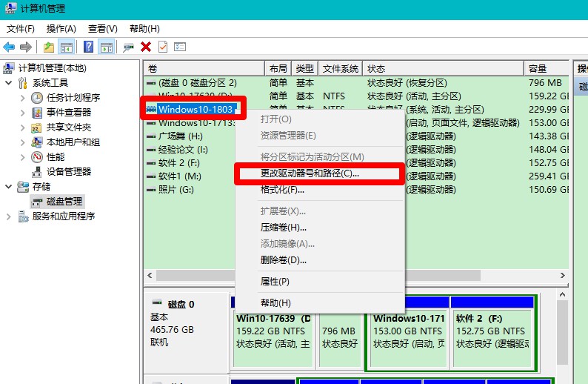This screenshot has height=384, width=588.
Task: Click the red X delete toolbar icon
Action: 146,47
